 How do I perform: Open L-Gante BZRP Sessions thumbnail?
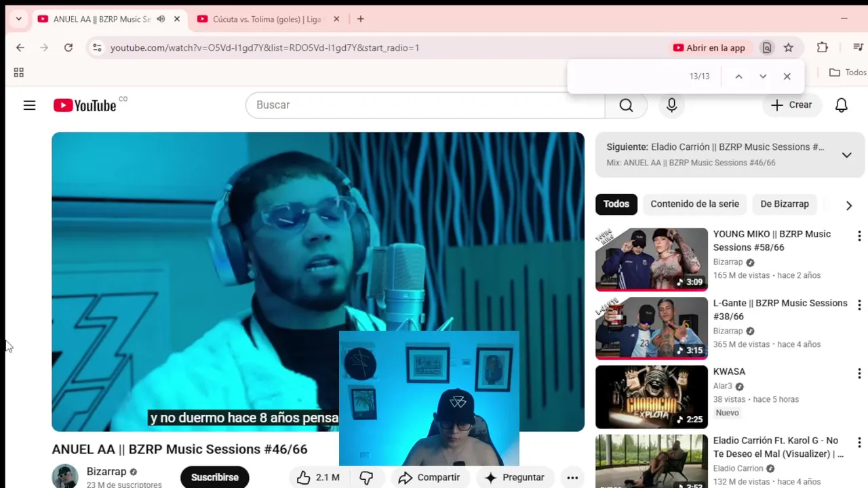click(x=652, y=329)
